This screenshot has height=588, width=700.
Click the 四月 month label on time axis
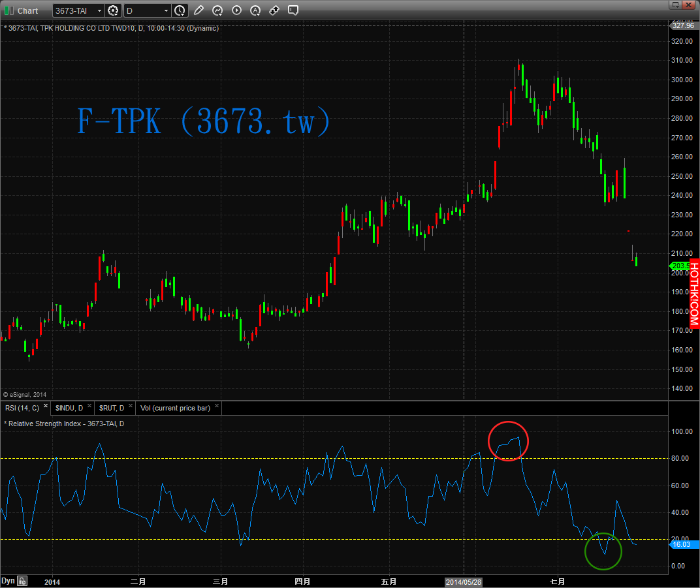coord(303,581)
